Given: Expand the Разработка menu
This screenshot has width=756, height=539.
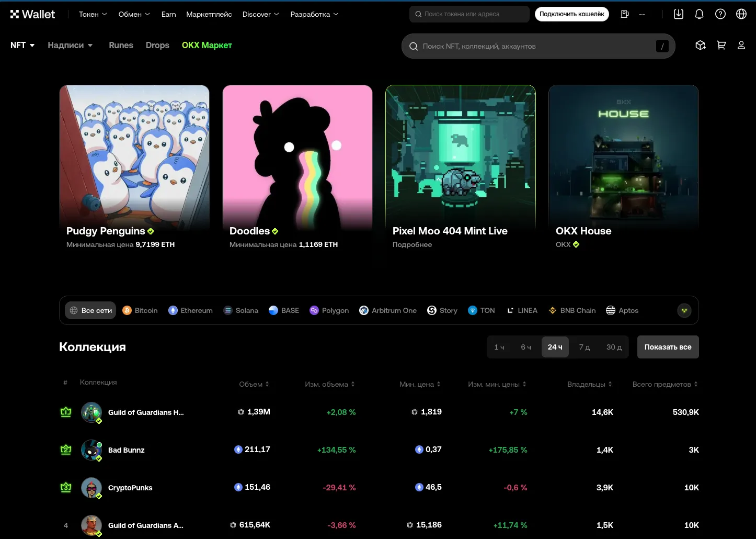Looking at the screenshot, I should click(314, 14).
